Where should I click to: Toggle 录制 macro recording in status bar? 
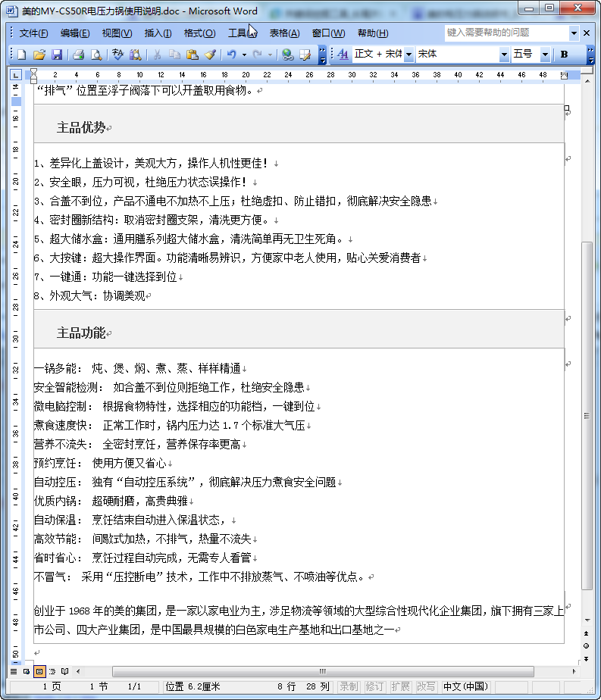click(349, 686)
